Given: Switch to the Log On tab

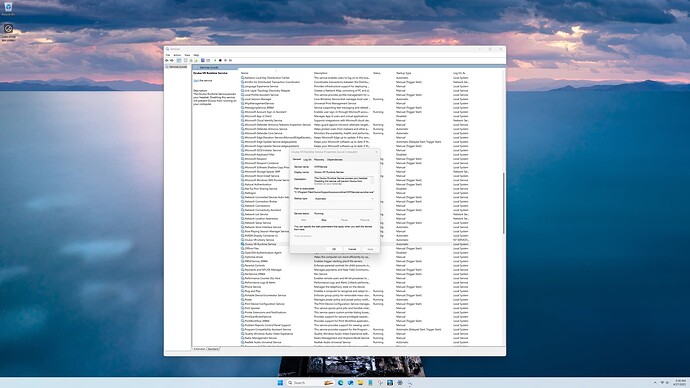Looking at the screenshot, I should pyautogui.click(x=307, y=160).
